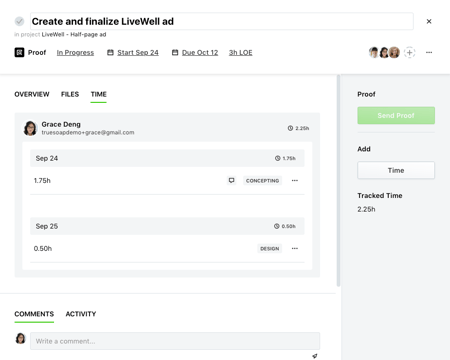Open the note icon on the 1.75h entry
450x360 pixels.
point(231,180)
